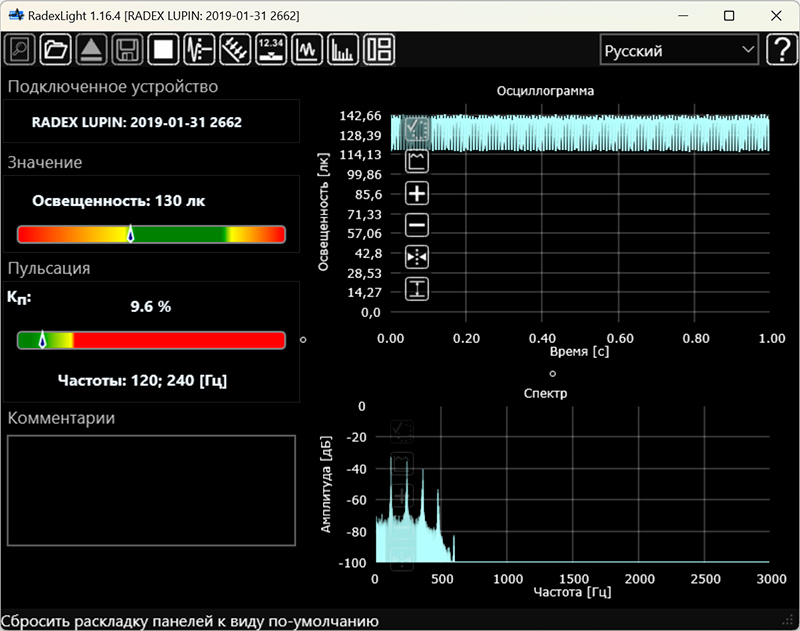Click the 12.34 numeric value display icon

tap(271, 49)
